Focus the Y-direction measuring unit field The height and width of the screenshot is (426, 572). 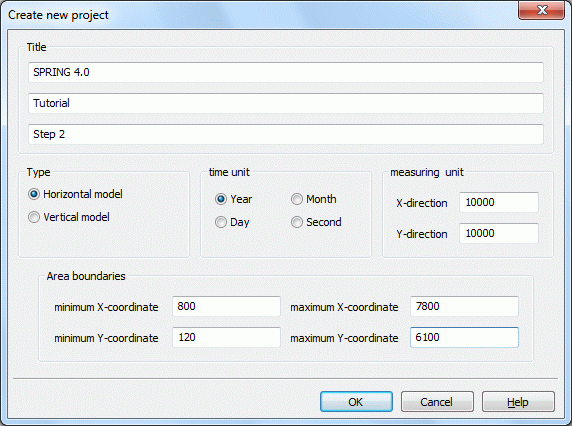(x=499, y=233)
